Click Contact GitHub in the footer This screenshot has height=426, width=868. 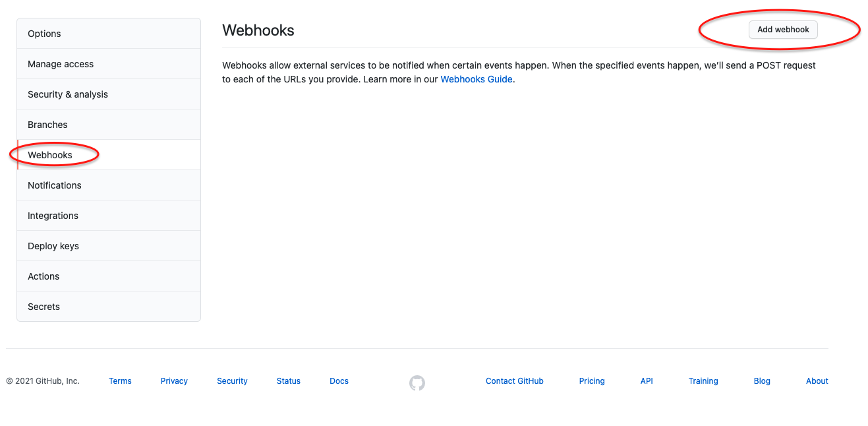514,380
